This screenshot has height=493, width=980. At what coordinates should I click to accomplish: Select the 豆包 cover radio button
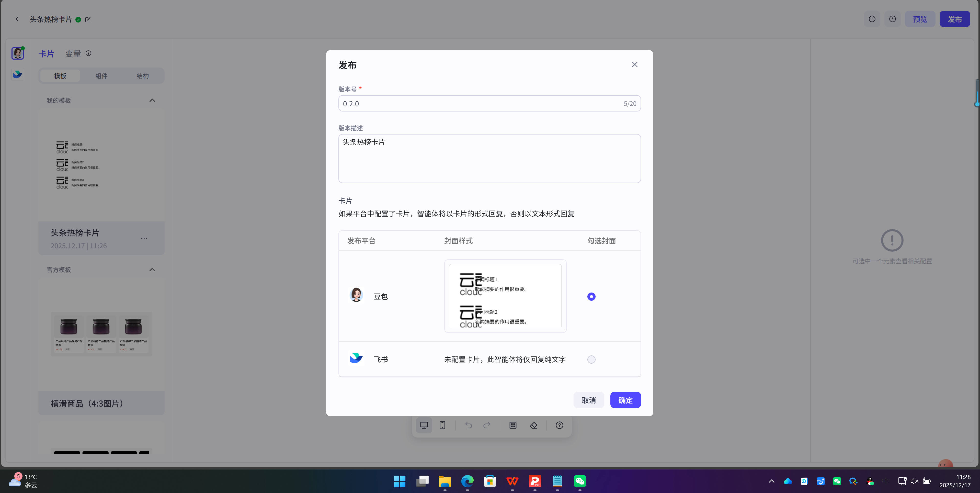(591, 296)
